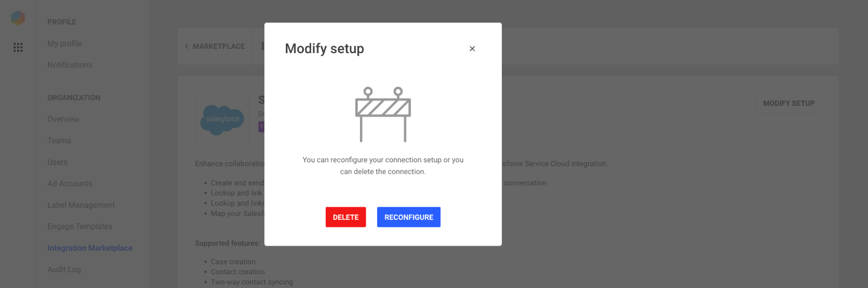Close the Modify setup dialog with the X
Screen dimensions: 868x288
point(472,49)
